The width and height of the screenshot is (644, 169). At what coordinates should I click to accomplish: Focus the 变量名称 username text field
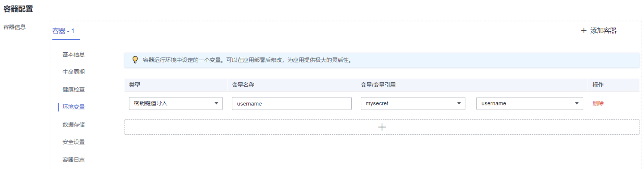(291, 104)
